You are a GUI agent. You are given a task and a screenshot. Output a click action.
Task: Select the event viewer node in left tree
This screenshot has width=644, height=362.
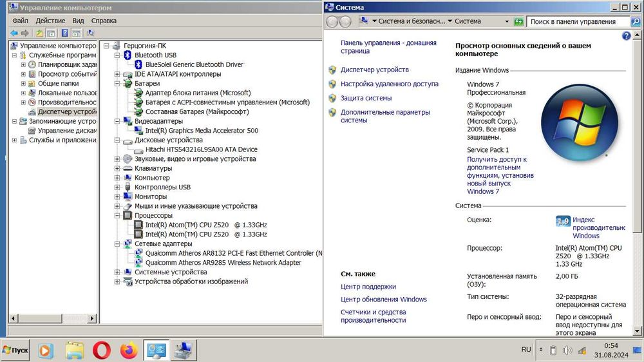(x=67, y=74)
